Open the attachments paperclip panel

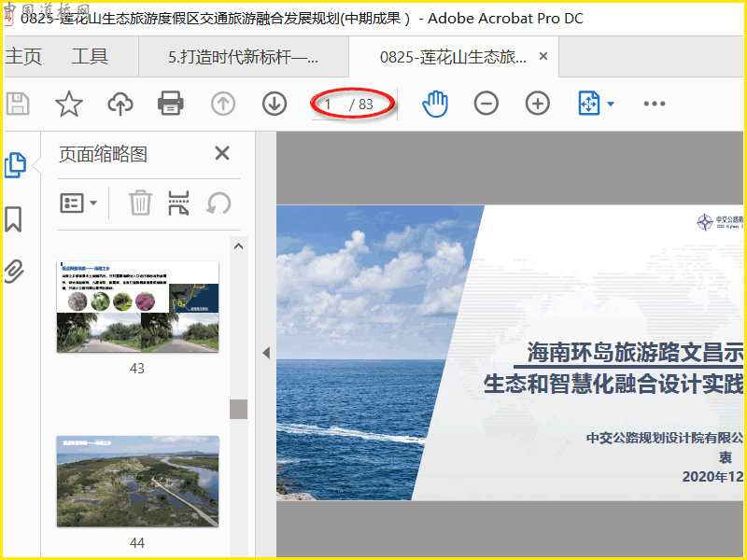14,272
